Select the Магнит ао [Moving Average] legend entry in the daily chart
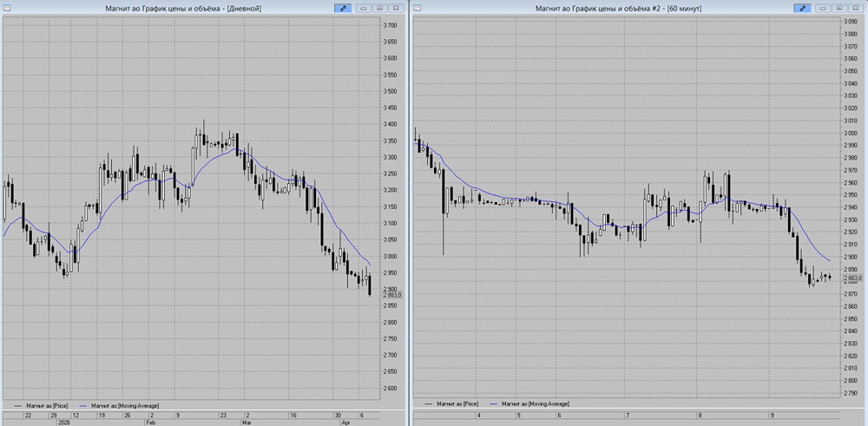 118,405
